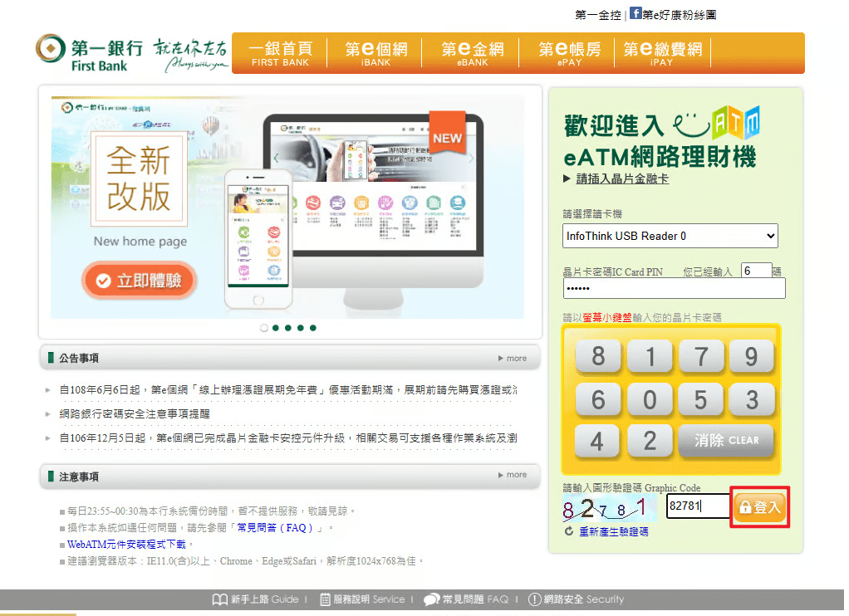The image size is (849, 616).
Task: Open the 一銀首頁 FIRST BANK tab
Action: pyautogui.click(x=280, y=53)
